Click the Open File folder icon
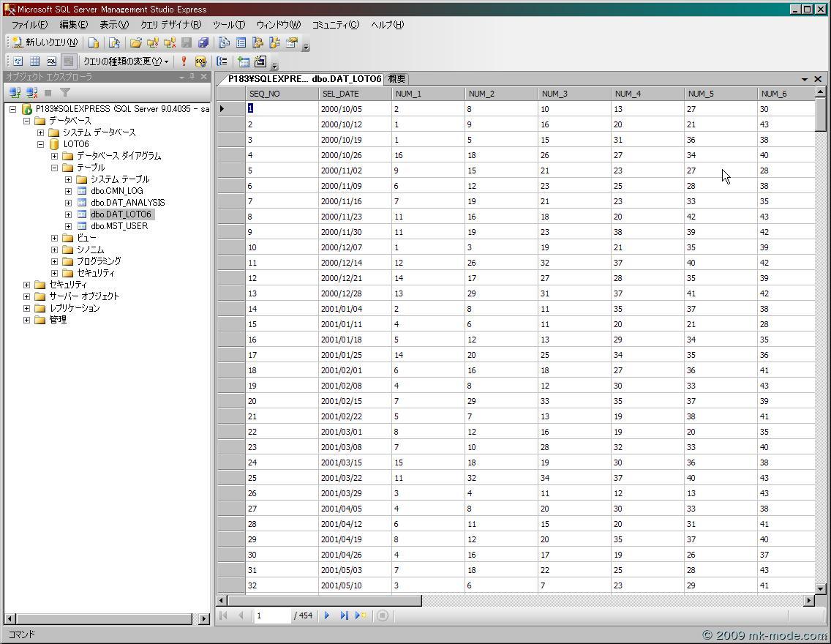 pos(135,42)
